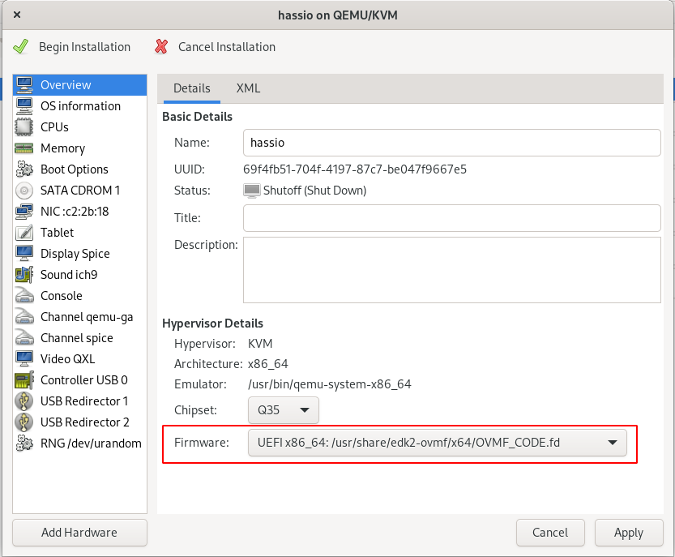Image resolution: width=675 pixels, height=557 pixels.
Task: Open the Firmware UEFI x86_64 dropdown
Action: pos(437,443)
